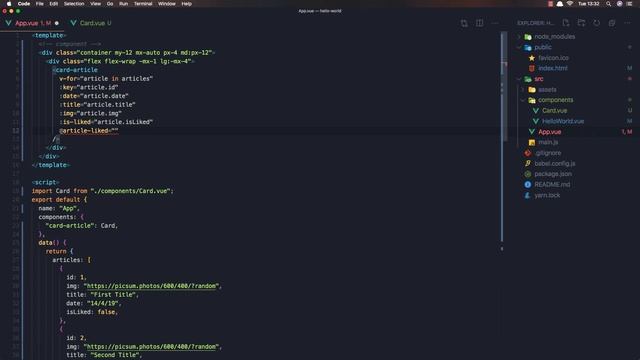Click the Vue icon beside Card.vue in Explorer
Image resolution: width=640 pixels, height=360 pixels.
(536, 111)
